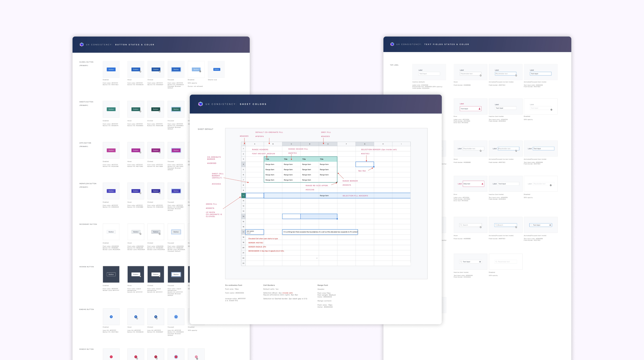644x360 pixels.
Task: Click the Hover-state plus binding button
Action: (136, 317)
